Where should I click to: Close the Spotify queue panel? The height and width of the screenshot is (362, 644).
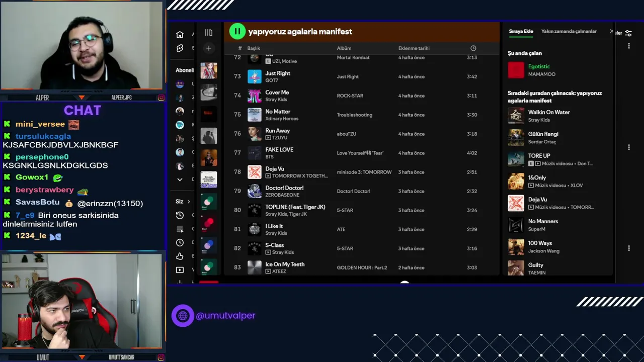(611, 31)
